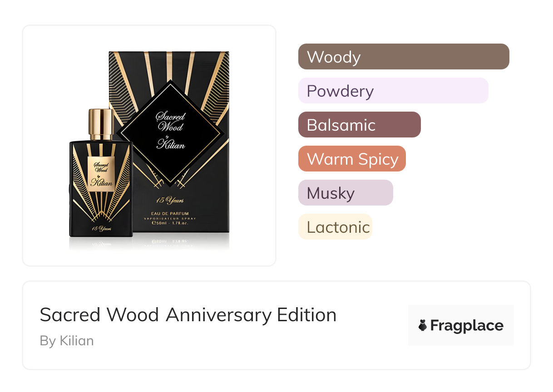
Task: Click the 15 Years text on box
Action: pyautogui.click(x=169, y=200)
